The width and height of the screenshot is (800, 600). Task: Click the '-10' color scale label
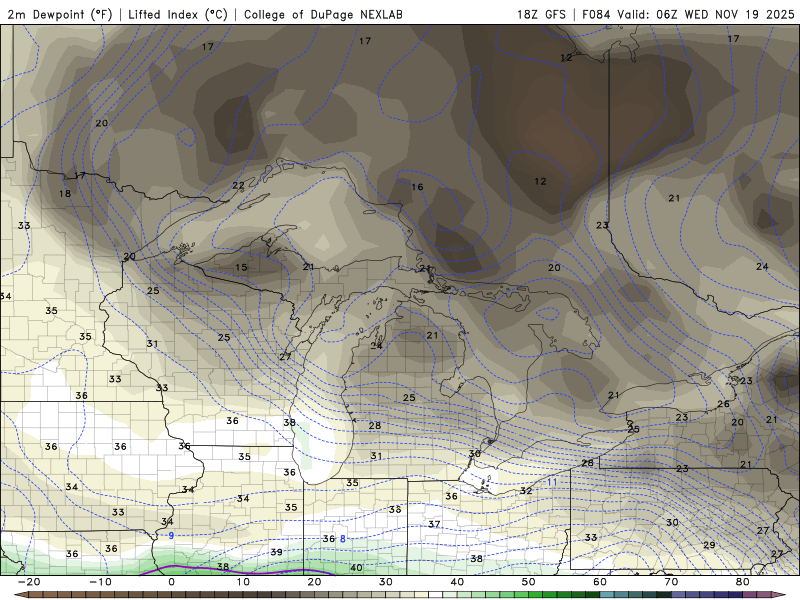(x=100, y=582)
